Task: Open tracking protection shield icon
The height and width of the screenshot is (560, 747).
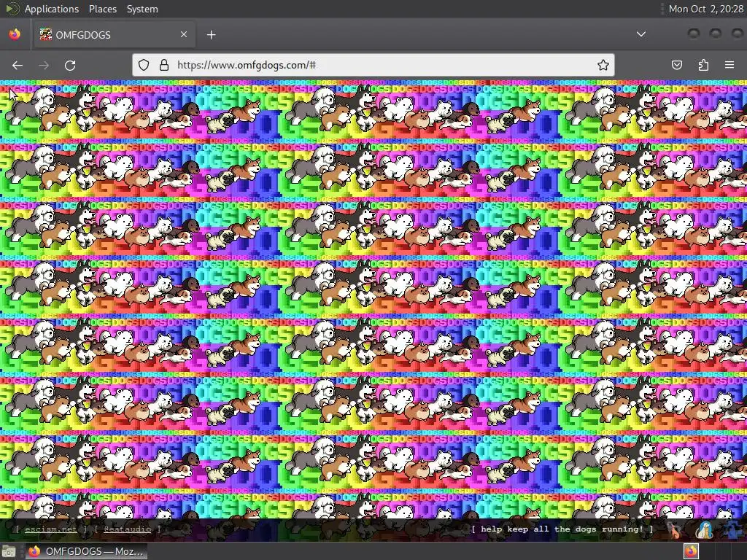Action: (144, 65)
